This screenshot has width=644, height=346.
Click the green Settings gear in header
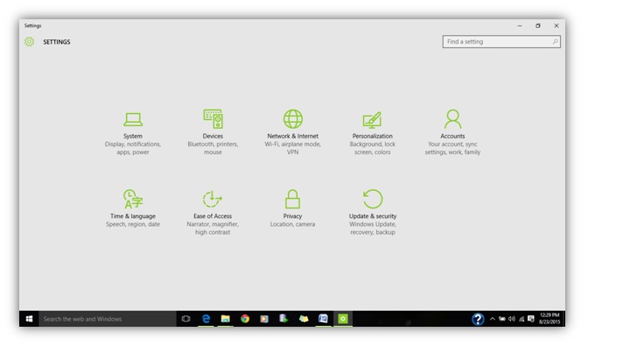tap(29, 41)
